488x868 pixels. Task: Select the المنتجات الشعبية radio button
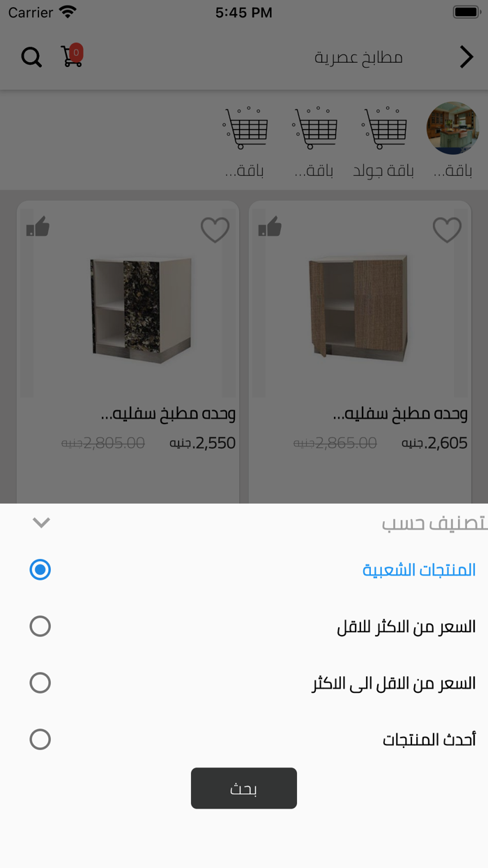coord(40,569)
